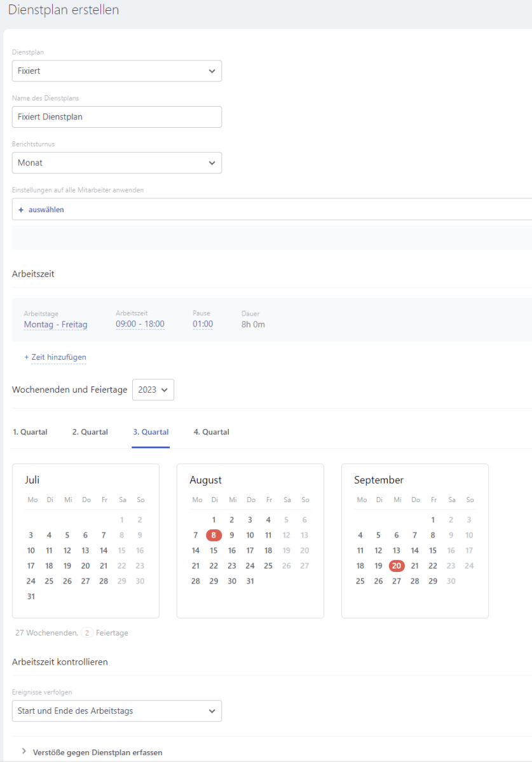The width and height of the screenshot is (532, 762).
Task: Edit the 01:00 pause duration
Action: pos(203,324)
